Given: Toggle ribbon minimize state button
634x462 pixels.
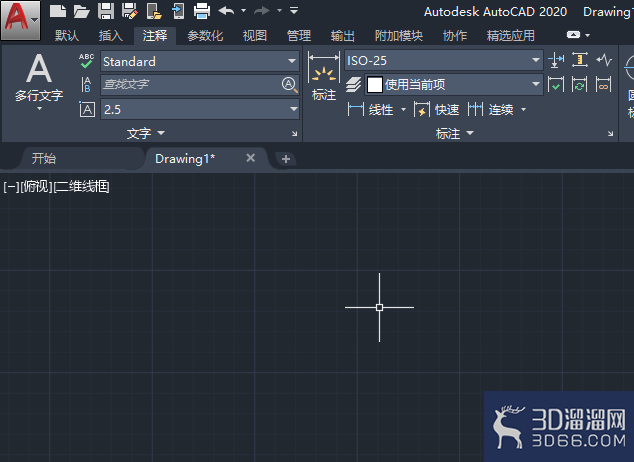Looking at the screenshot, I should point(573,35).
